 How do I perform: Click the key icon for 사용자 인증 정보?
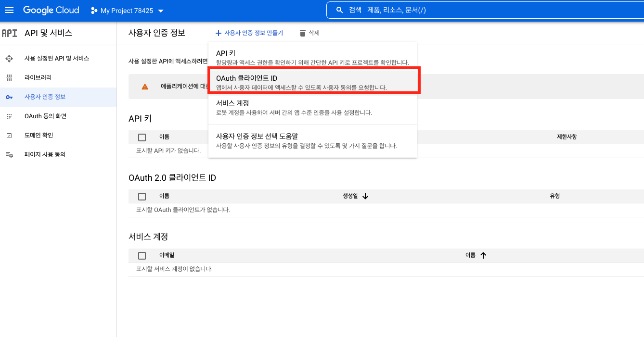coord(9,97)
